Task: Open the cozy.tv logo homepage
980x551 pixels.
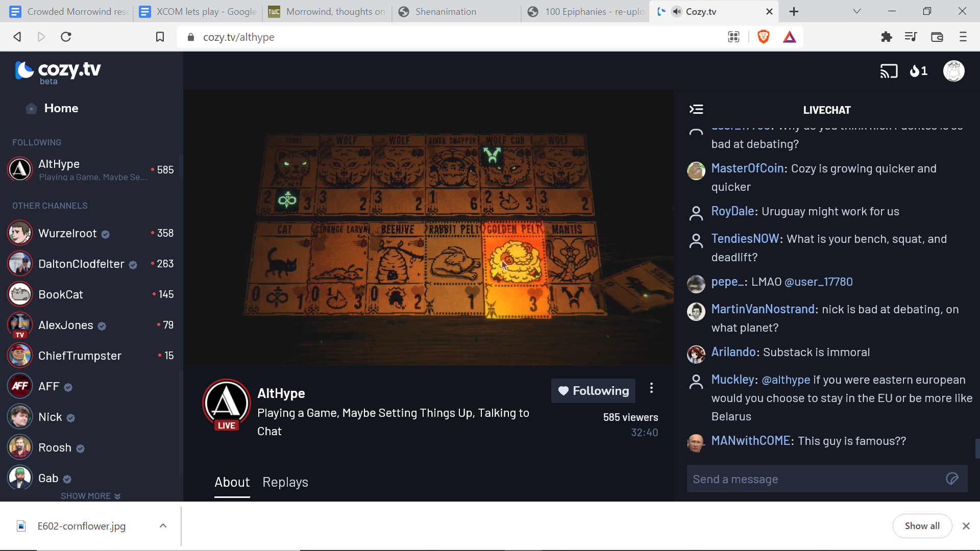Action: pyautogui.click(x=58, y=71)
